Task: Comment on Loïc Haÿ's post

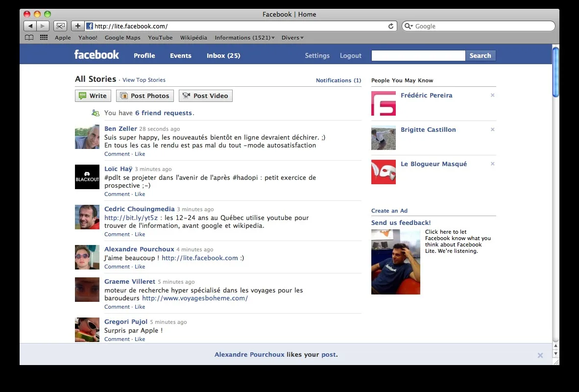Action: click(x=117, y=194)
